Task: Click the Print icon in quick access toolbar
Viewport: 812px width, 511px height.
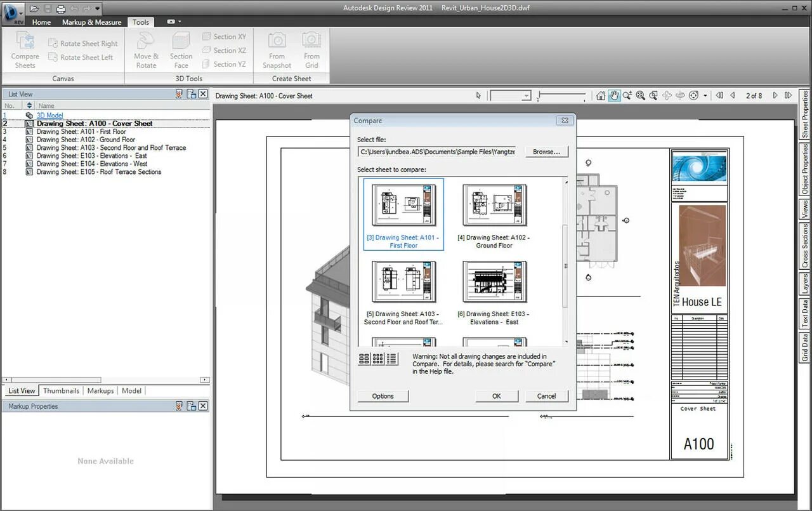Action: [x=60, y=9]
